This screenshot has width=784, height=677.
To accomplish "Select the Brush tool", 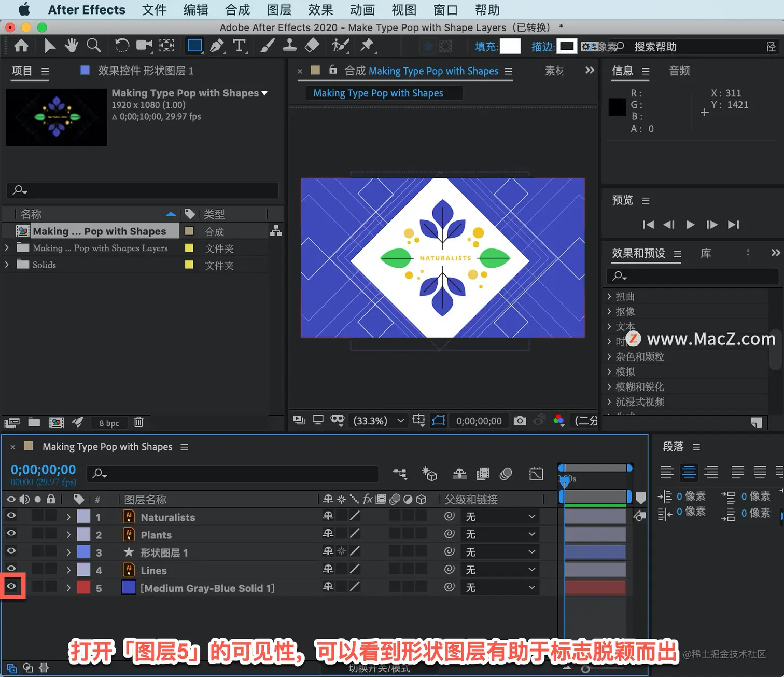I will point(268,46).
